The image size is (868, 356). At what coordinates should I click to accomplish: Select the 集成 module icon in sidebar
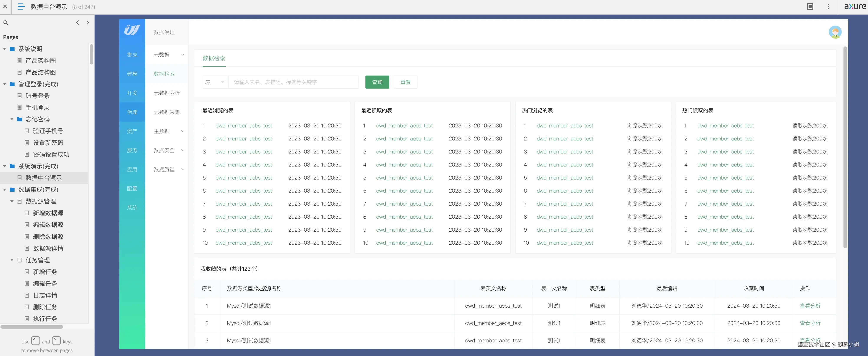[x=132, y=55]
